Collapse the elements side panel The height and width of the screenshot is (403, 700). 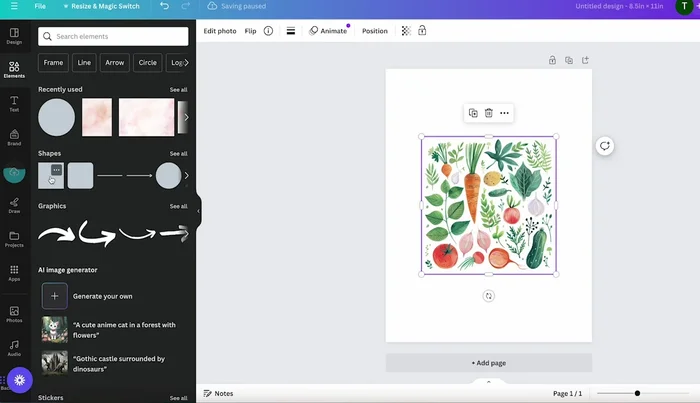198,211
